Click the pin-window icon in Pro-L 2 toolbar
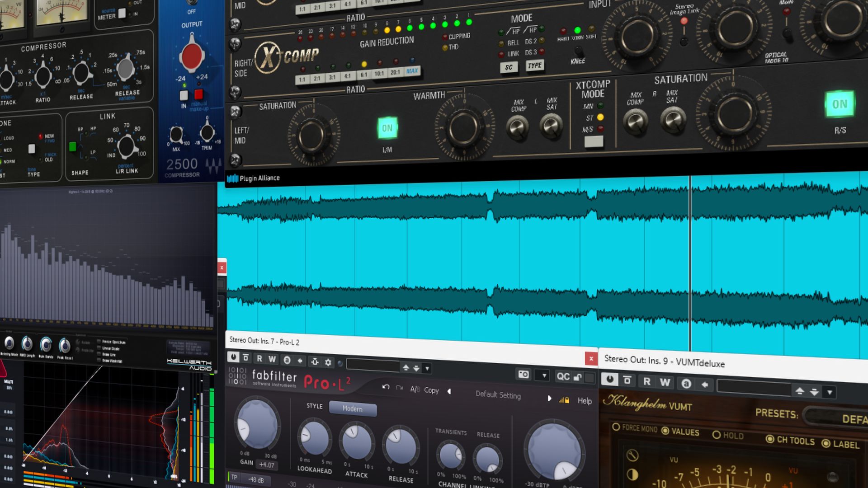 (x=315, y=361)
